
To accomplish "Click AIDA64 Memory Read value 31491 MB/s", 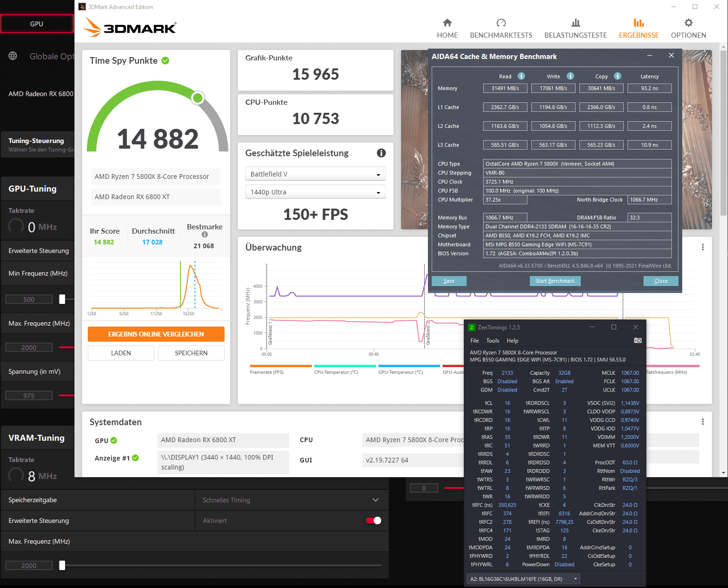I will [505, 88].
